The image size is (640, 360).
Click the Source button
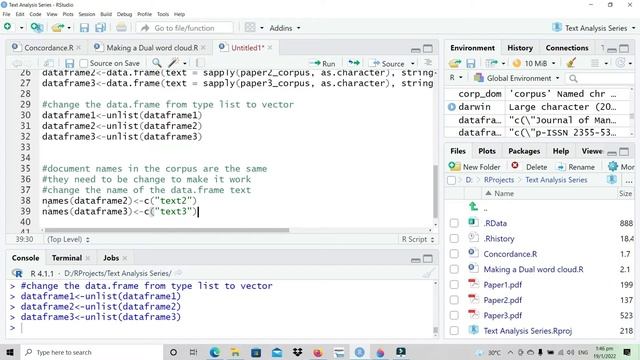tap(388, 64)
